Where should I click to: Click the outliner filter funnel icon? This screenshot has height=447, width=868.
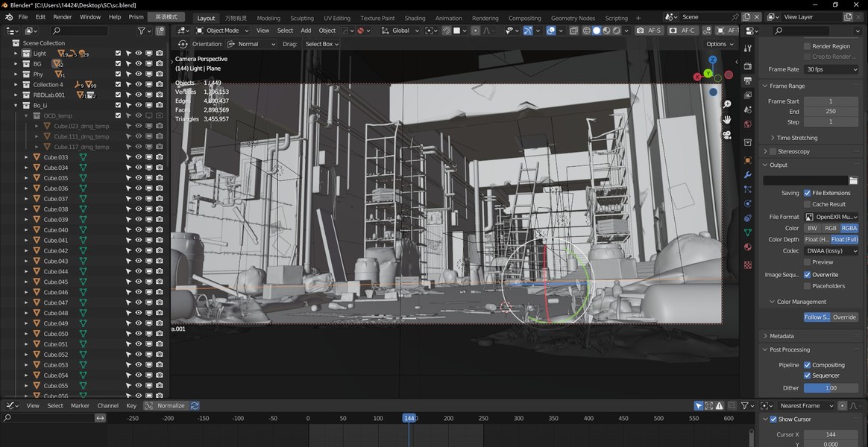pyautogui.click(x=142, y=31)
